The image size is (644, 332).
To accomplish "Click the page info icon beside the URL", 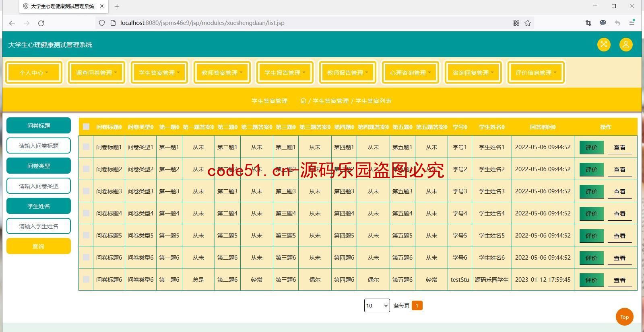I will [x=113, y=23].
